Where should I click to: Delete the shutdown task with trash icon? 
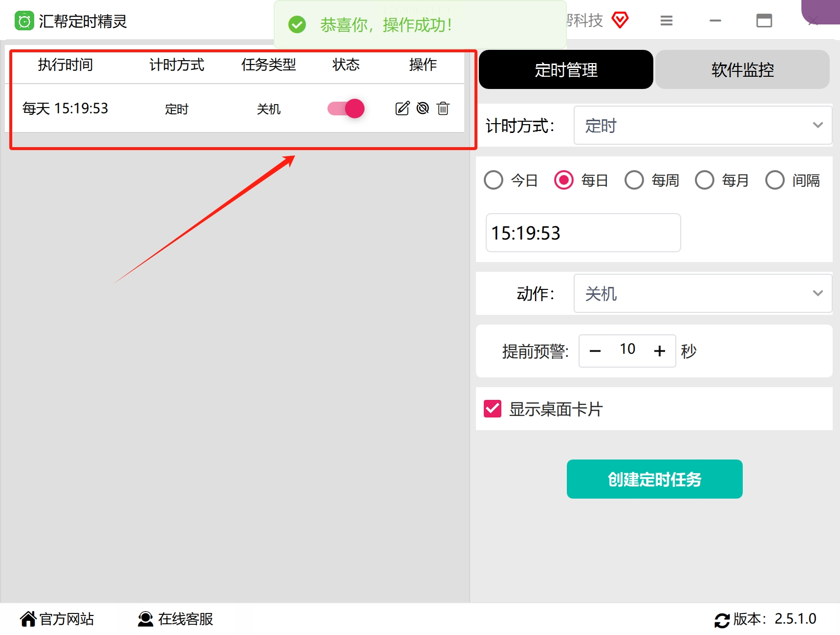pyautogui.click(x=443, y=108)
